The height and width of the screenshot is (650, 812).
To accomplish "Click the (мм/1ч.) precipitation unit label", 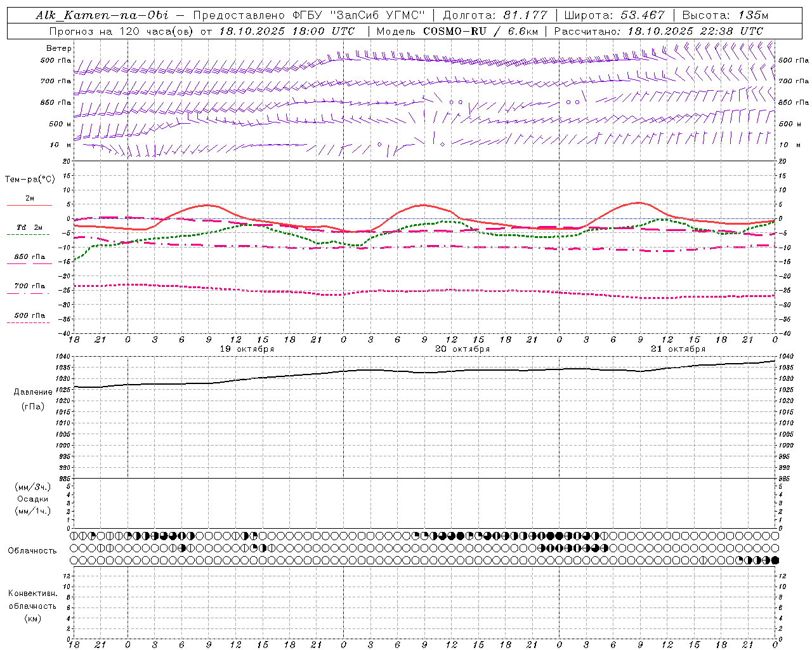I will click(x=33, y=511).
